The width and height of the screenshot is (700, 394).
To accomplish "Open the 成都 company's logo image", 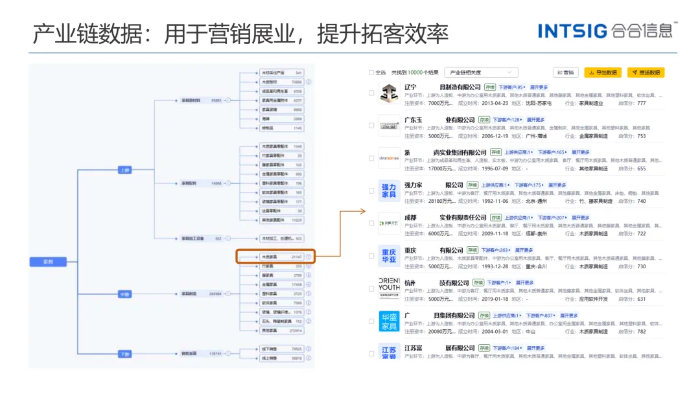I will [x=389, y=223].
